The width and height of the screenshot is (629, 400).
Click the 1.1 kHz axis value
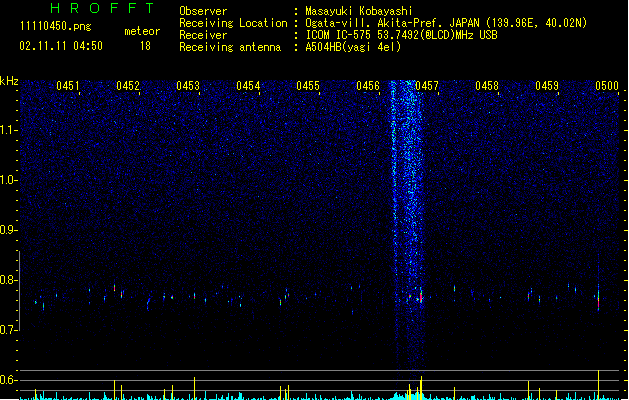(x=8, y=130)
